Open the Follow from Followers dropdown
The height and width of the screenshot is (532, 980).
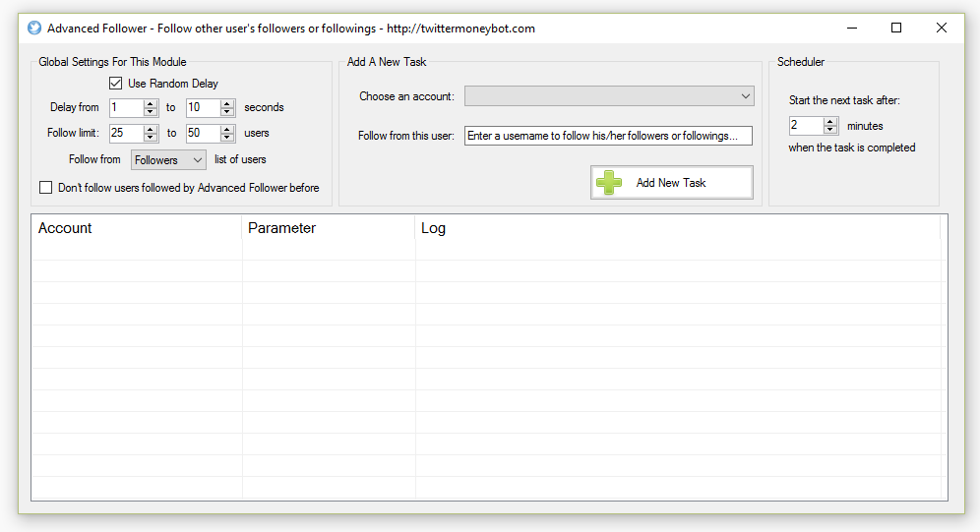pos(168,160)
